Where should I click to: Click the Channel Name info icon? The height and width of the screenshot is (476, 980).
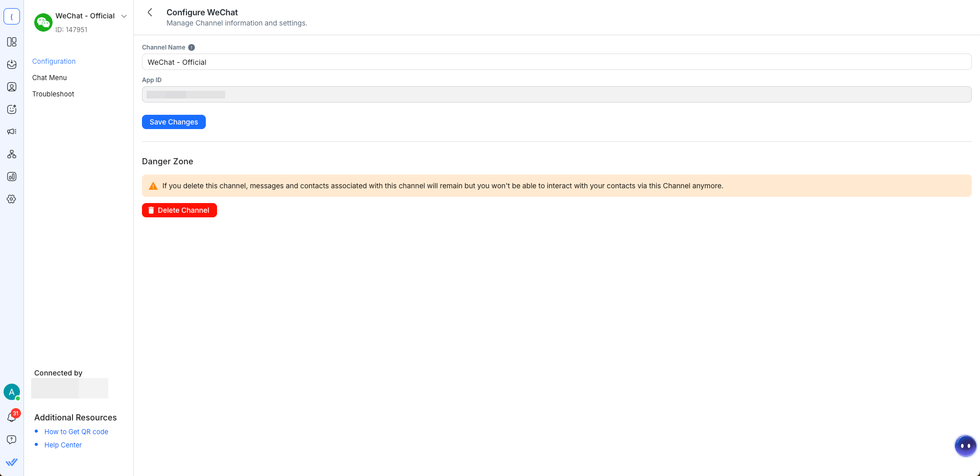[x=192, y=47]
